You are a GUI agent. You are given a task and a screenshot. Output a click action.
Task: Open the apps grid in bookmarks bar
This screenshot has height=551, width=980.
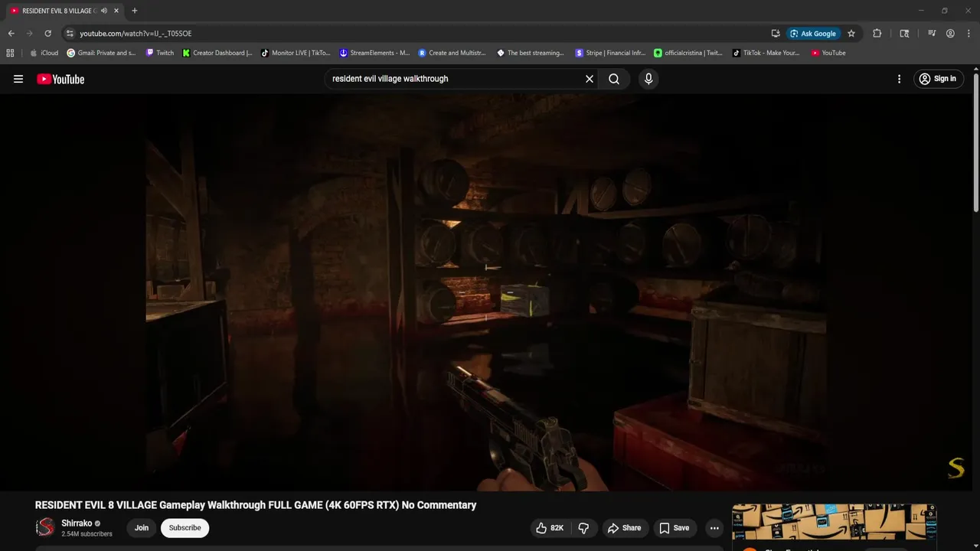pos(10,53)
